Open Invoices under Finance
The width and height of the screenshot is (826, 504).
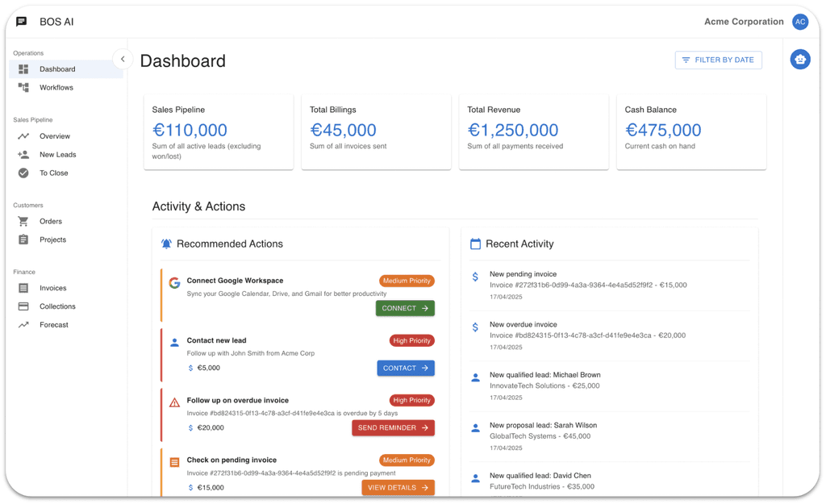click(x=66, y=288)
